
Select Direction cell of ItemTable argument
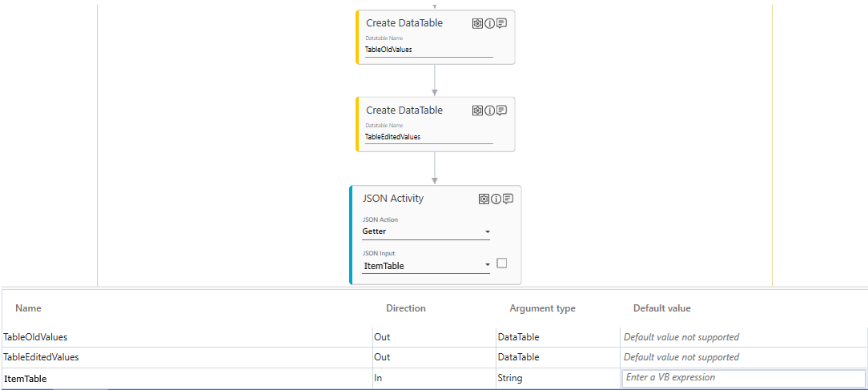point(432,377)
